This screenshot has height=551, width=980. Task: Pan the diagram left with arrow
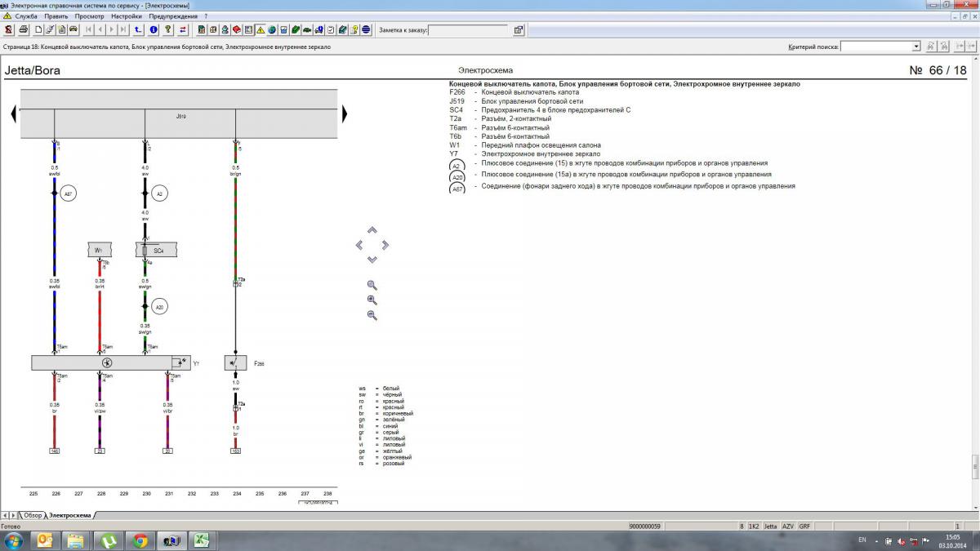coord(359,245)
